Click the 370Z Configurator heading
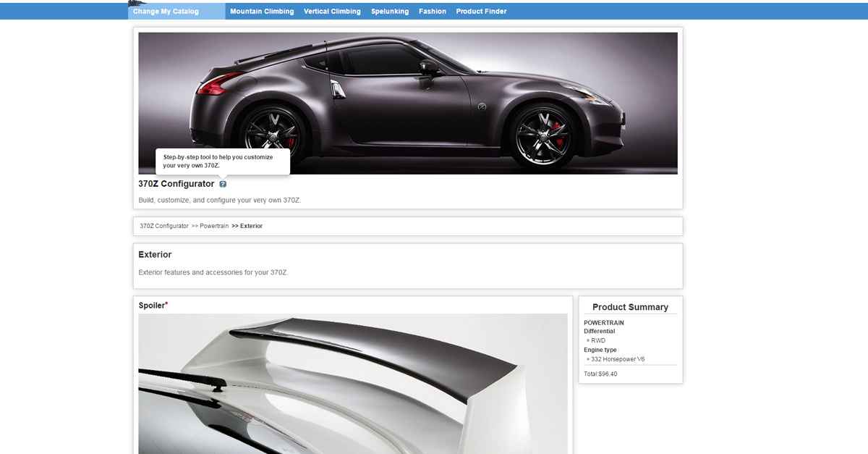This screenshot has width=868, height=454. click(176, 184)
